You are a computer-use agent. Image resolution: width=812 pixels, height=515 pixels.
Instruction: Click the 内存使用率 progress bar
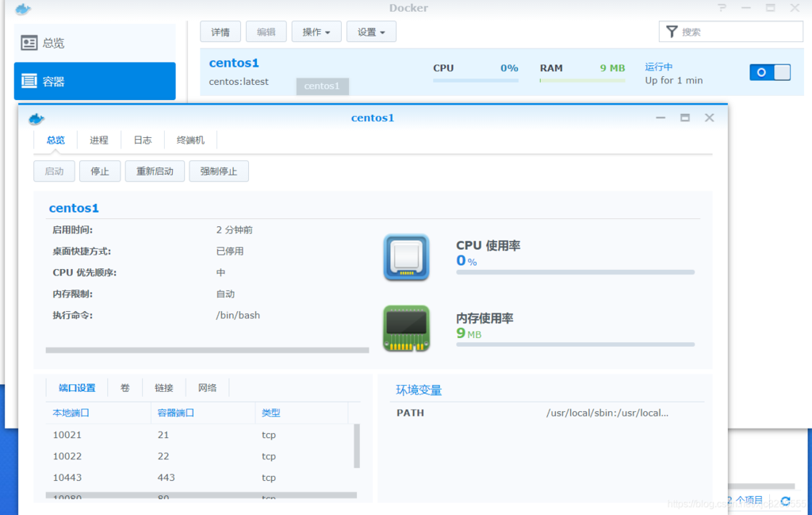click(576, 344)
